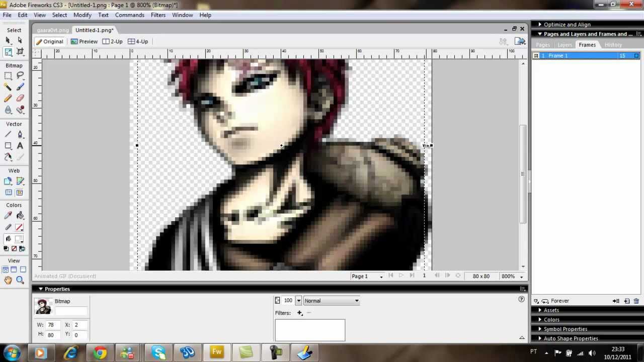Select the Text tool

point(20,146)
